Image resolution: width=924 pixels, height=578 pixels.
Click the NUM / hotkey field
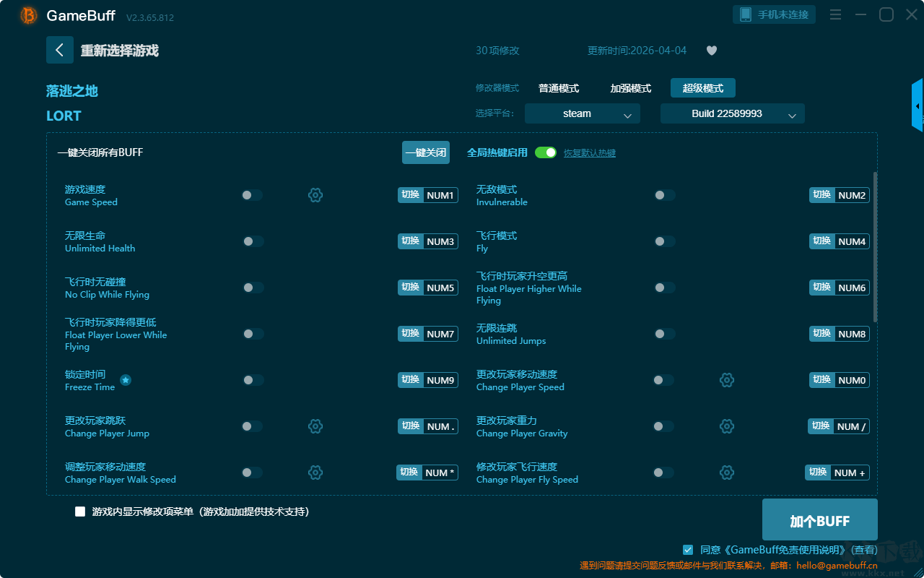pyautogui.click(x=851, y=426)
